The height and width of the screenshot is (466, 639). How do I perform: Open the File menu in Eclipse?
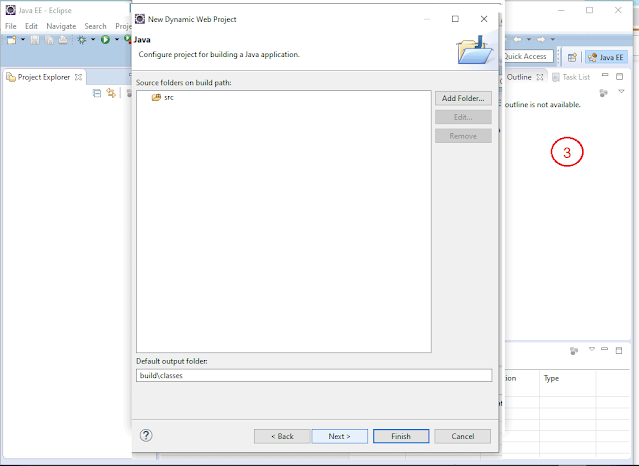11,26
